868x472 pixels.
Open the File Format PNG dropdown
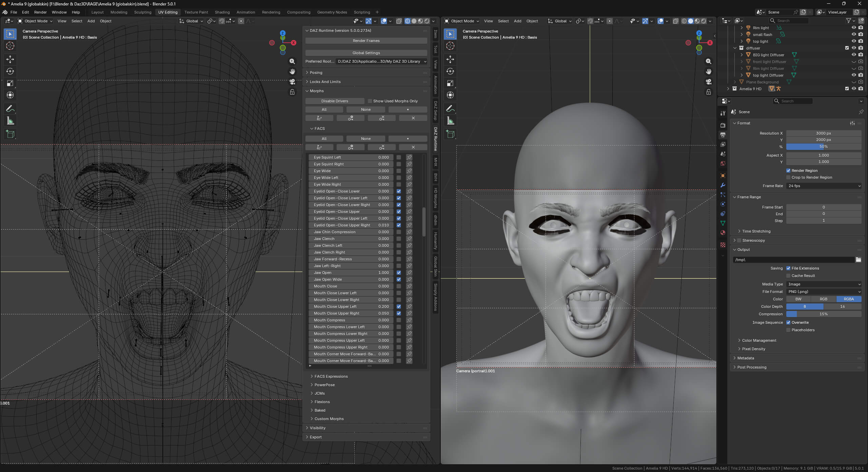click(824, 292)
